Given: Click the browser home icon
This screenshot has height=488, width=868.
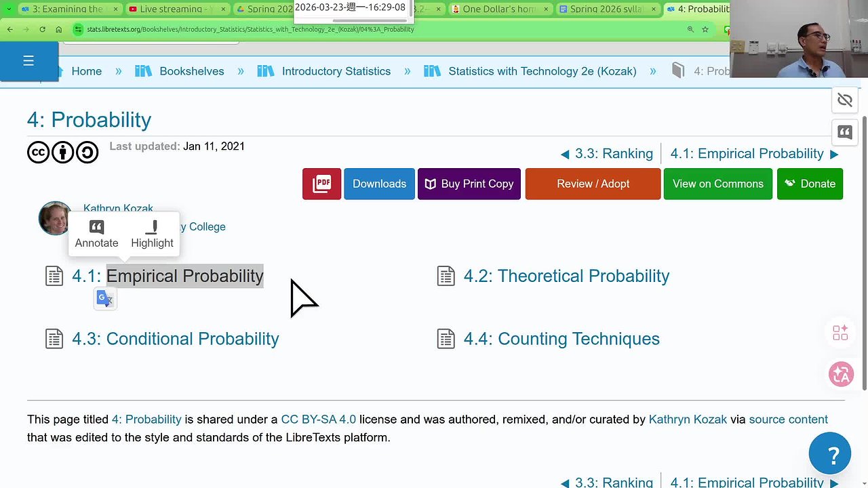Looking at the screenshot, I should (59, 30).
